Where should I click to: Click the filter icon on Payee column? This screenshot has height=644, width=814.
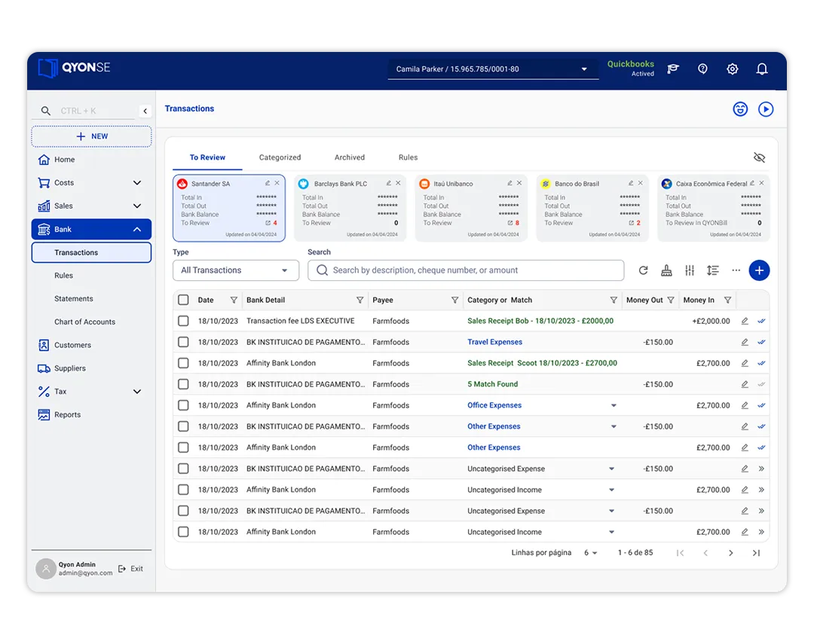[454, 300]
